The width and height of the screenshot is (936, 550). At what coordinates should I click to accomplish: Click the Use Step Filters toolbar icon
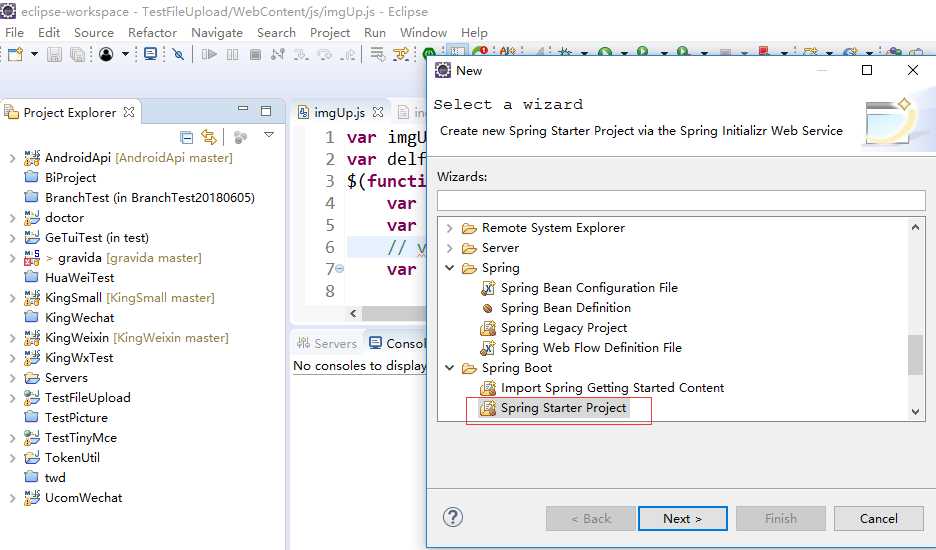(x=401, y=54)
